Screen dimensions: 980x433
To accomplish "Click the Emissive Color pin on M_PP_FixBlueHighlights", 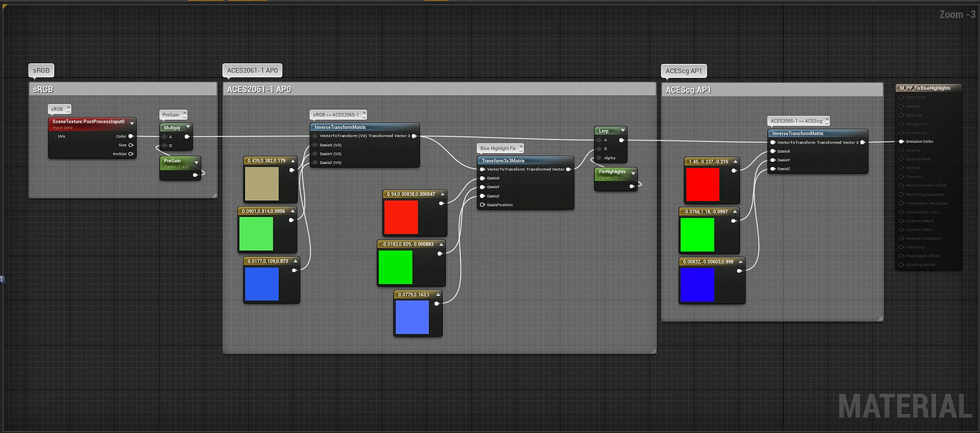I will tap(900, 141).
